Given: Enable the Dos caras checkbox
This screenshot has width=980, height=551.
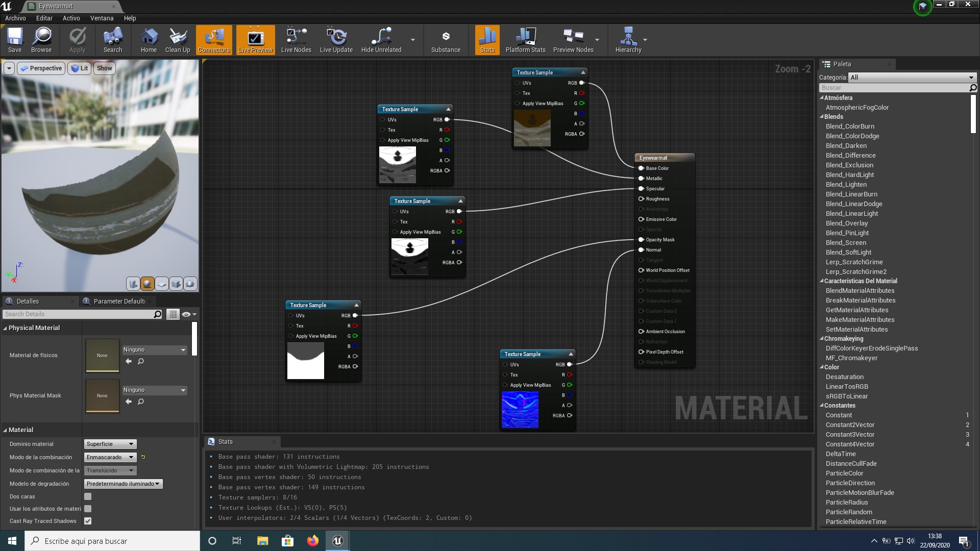Looking at the screenshot, I should tap(88, 496).
